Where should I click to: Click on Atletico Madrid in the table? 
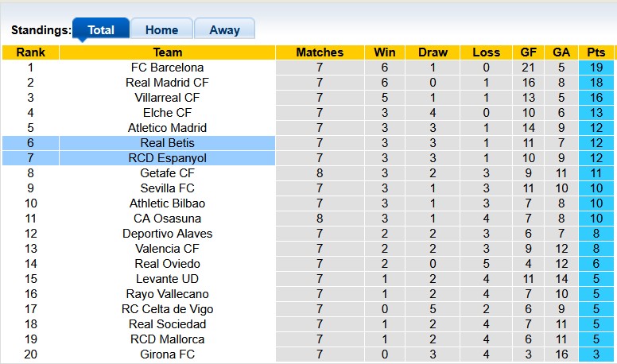tap(167, 128)
